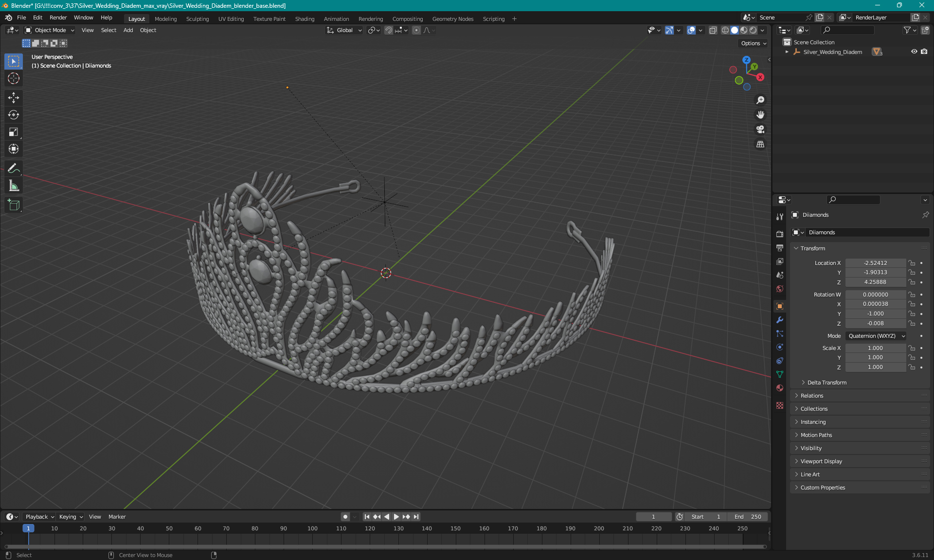Toggle X-ray display mode

pos(713,30)
